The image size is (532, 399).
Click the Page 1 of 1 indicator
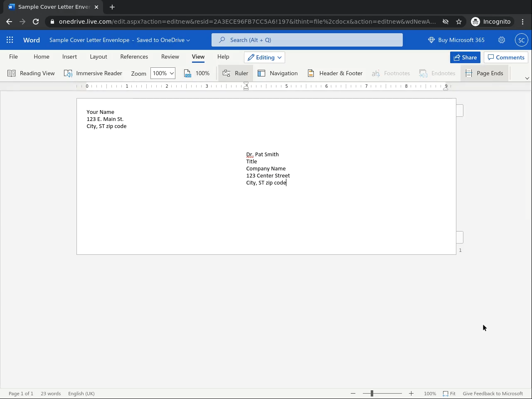(21, 394)
